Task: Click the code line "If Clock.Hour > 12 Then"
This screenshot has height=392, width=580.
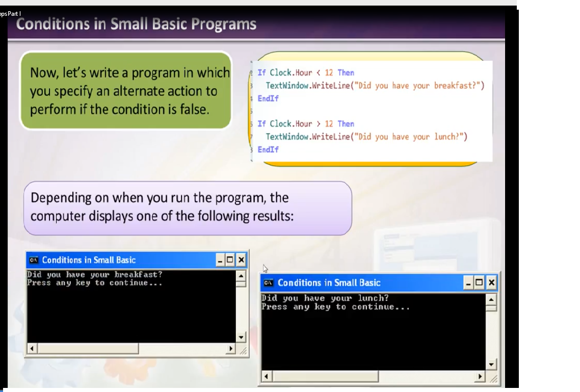Action: tap(306, 124)
